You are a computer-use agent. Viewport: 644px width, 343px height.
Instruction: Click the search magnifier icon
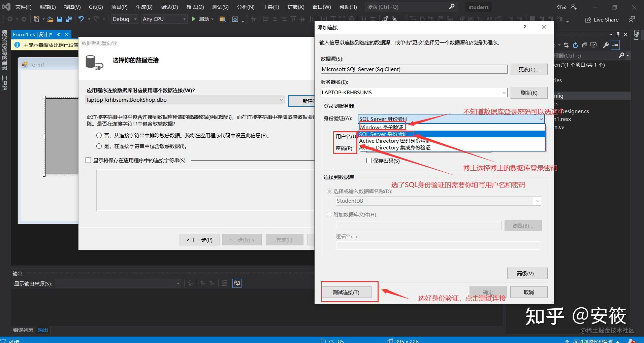(x=452, y=7)
